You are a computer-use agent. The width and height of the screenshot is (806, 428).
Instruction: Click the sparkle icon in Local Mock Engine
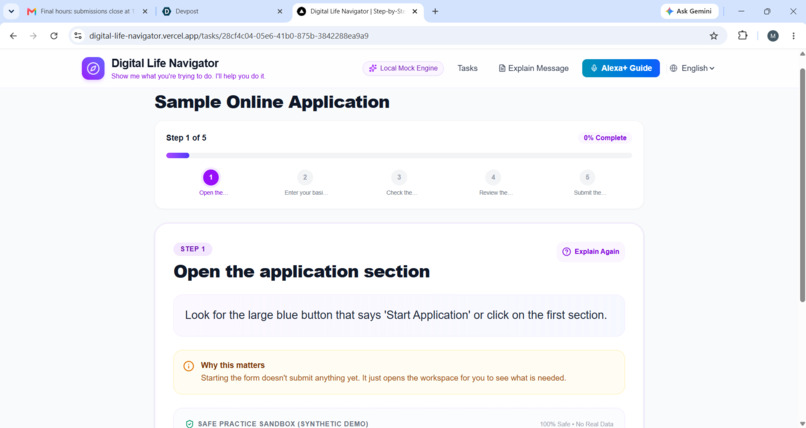[x=373, y=68]
